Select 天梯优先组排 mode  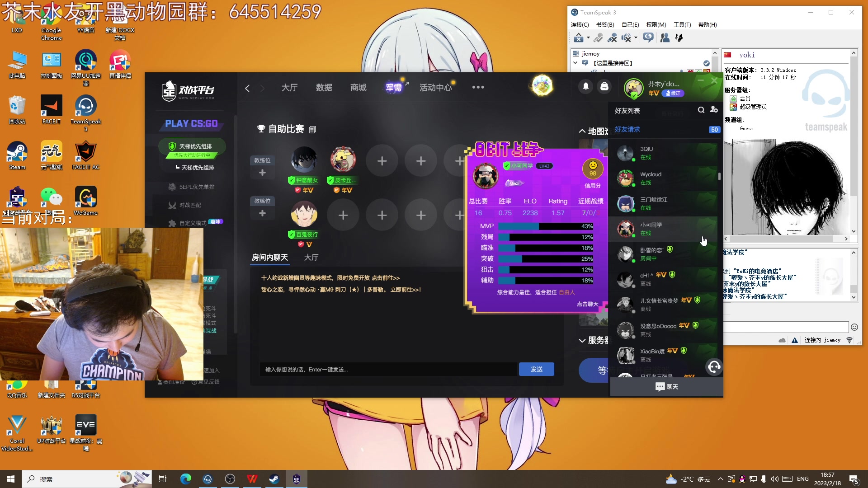tap(192, 146)
